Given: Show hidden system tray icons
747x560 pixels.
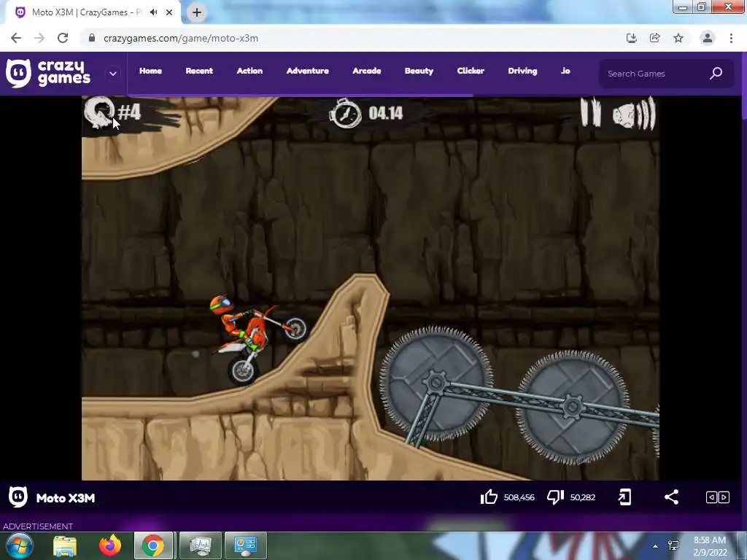Looking at the screenshot, I should pyautogui.click(x=656, y=546).
